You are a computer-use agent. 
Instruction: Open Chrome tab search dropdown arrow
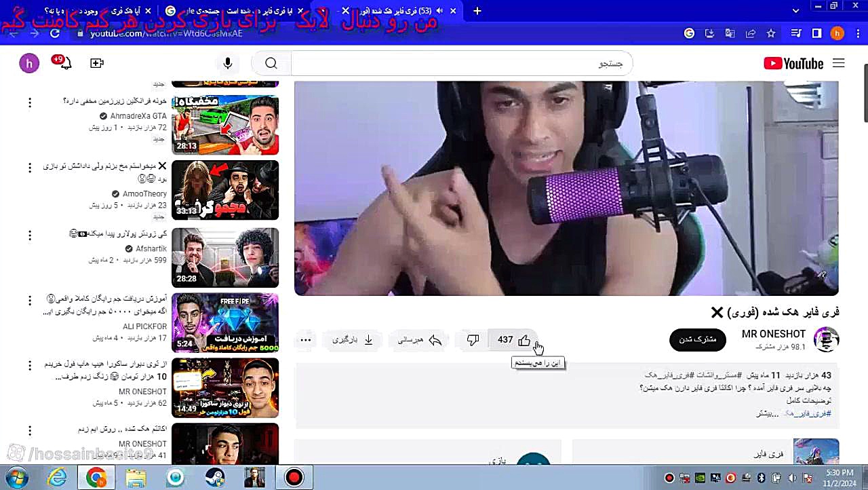pos(796,11)
